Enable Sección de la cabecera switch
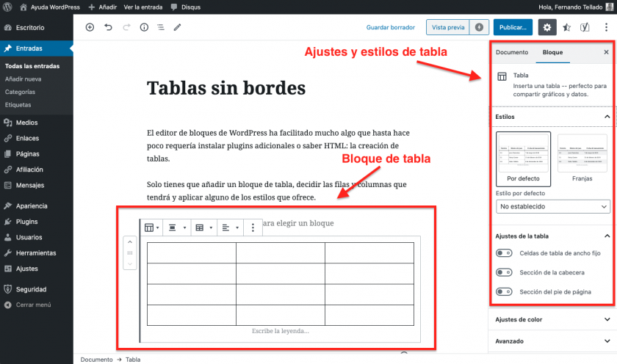Viewport: 617px width, 364px height. tap(504, 272)
